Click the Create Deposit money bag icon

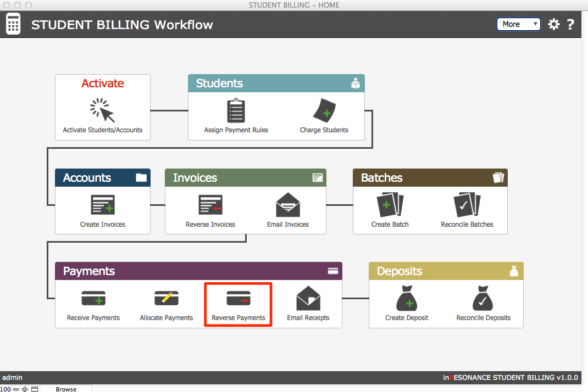[x=407, y=299]
